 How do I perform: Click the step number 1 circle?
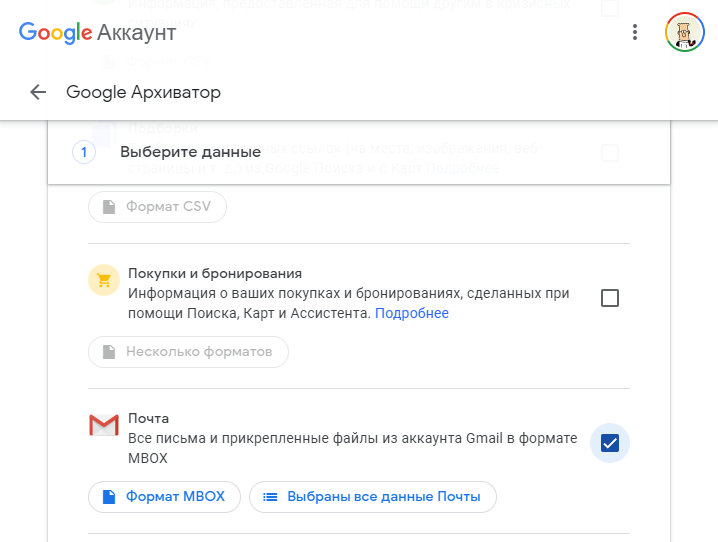point(84,152)
